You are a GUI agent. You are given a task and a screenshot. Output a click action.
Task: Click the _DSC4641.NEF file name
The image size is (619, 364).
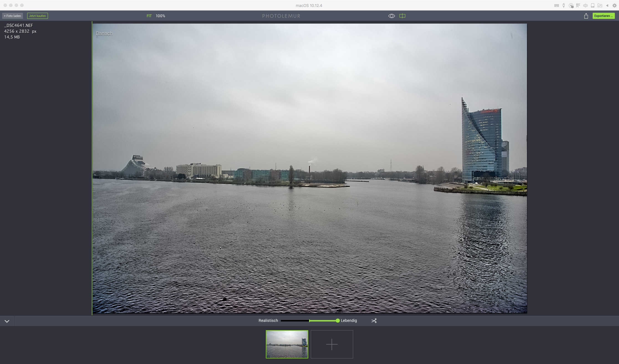click(19, 26)
